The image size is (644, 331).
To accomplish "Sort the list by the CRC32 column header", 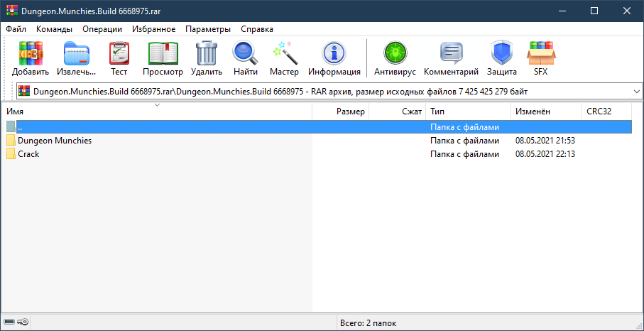I will [x=606, y=112].
